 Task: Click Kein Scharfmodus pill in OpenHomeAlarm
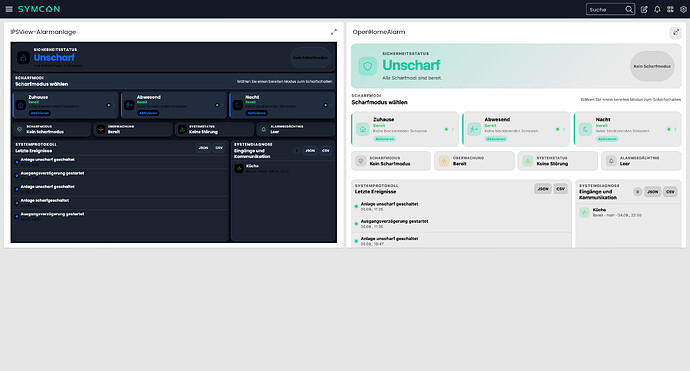click(652, 66)
